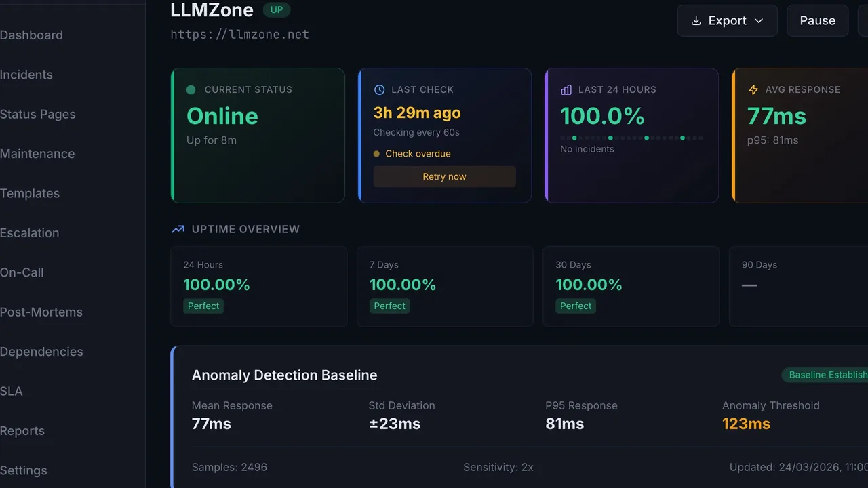The height and width of the screenshot is (488, 868).
Task: View Post-Mortems page
Action: [41, 312]
